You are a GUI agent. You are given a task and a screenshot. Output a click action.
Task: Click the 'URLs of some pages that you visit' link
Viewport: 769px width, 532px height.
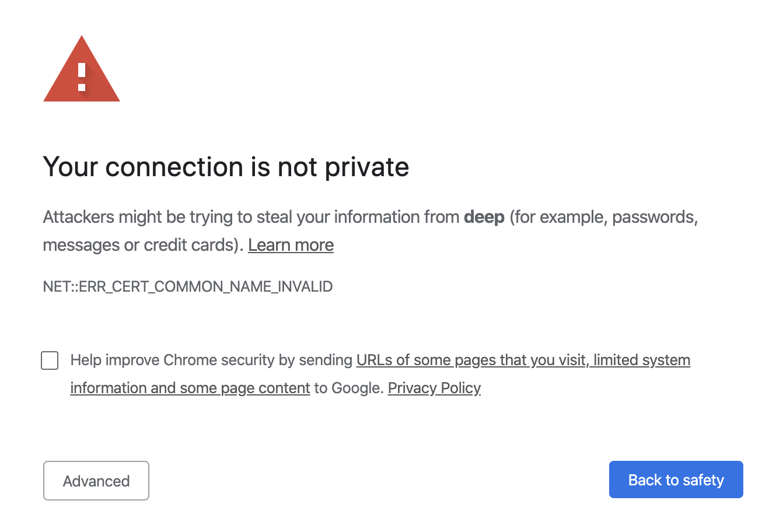coord(473,360)
